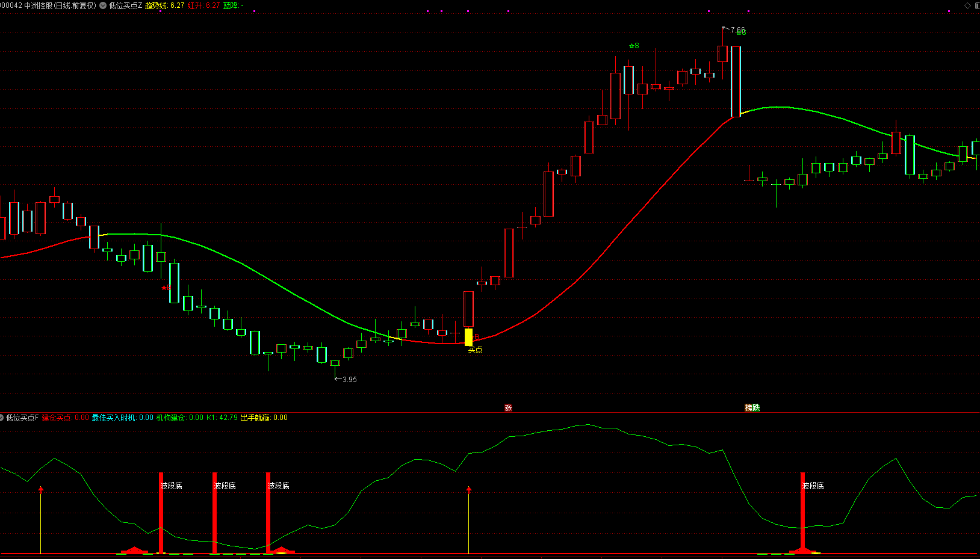This screenshot has height=559, width=980.
Task: Click the panel icon beside the diamond
Action: (976, 5)
